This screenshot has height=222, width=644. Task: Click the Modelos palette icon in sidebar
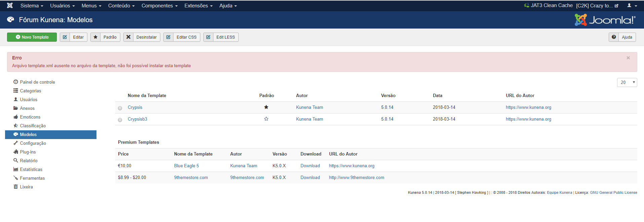coord(15,134)
